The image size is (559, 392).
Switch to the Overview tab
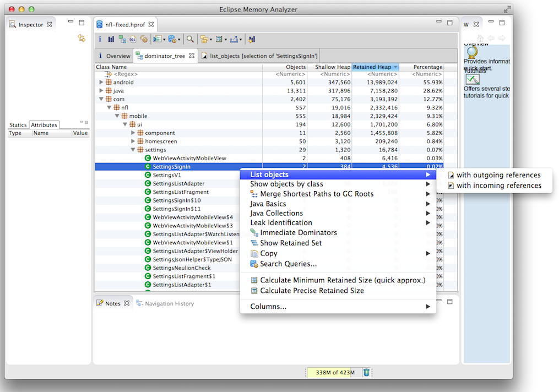[x=115, y=56]
